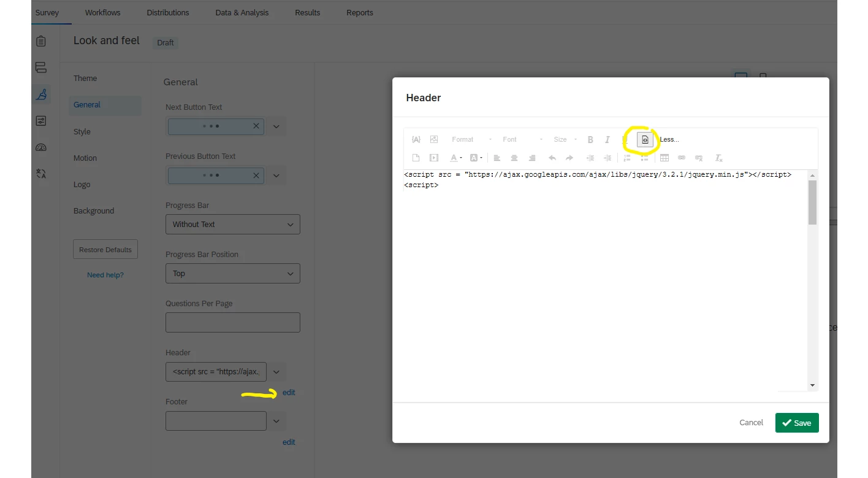Viewport: 868px width, 478px height.
Task: Open the Quotas gauge sidebar icon
Action: pos(41,147)
